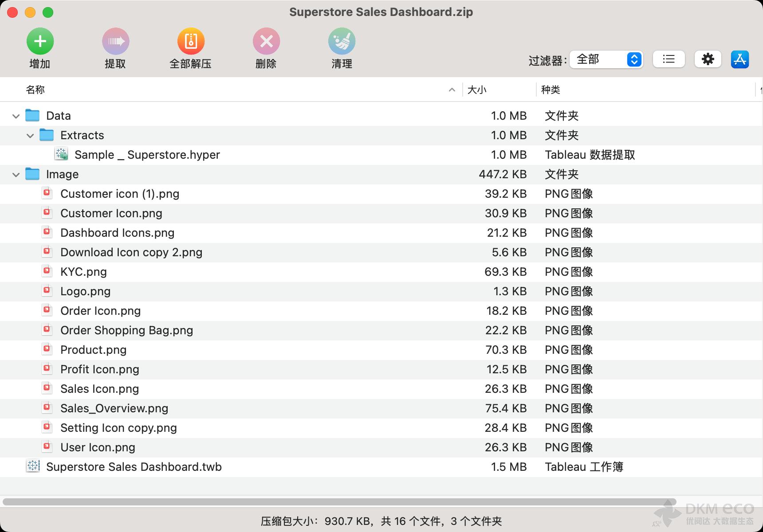Open the filter (过滤器) dropdown set to 全部
Viewport: 763px width, 532px height.
[x=606, y=59]
